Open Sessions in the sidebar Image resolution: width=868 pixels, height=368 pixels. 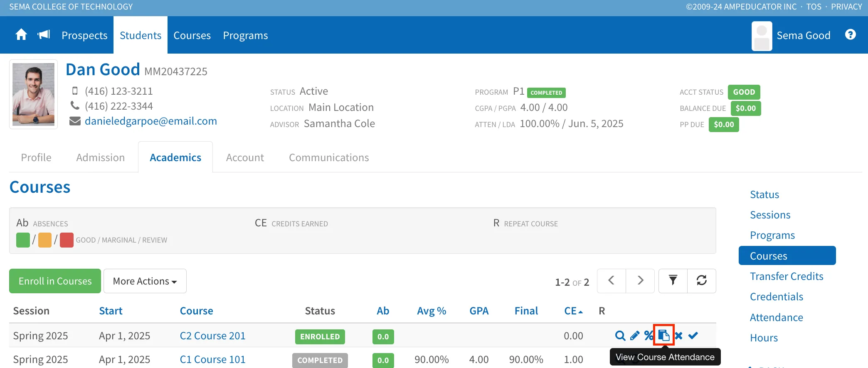click(770, 215)
